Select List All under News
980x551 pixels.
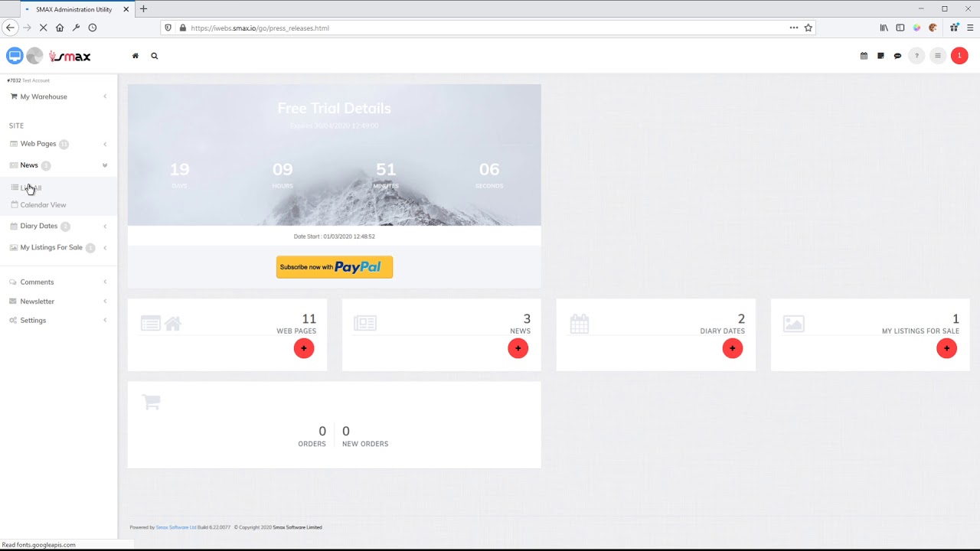(x=31, y=187)
